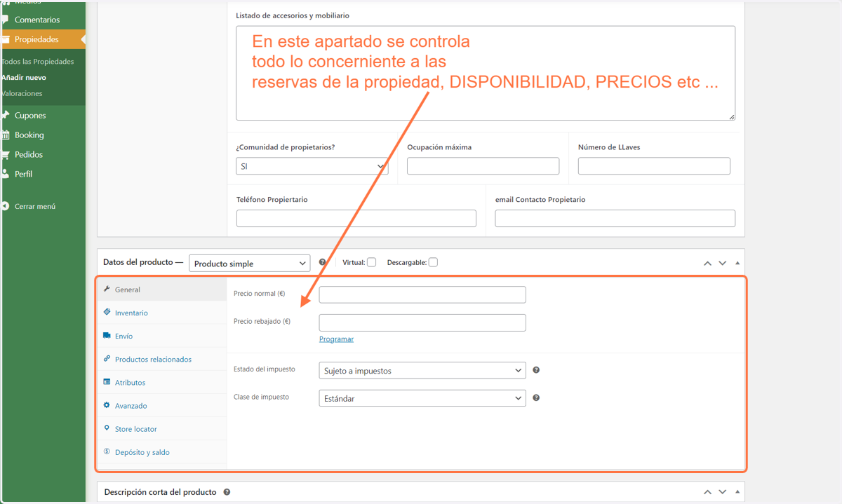Switch to the Avanzado tab

point(162,405)
